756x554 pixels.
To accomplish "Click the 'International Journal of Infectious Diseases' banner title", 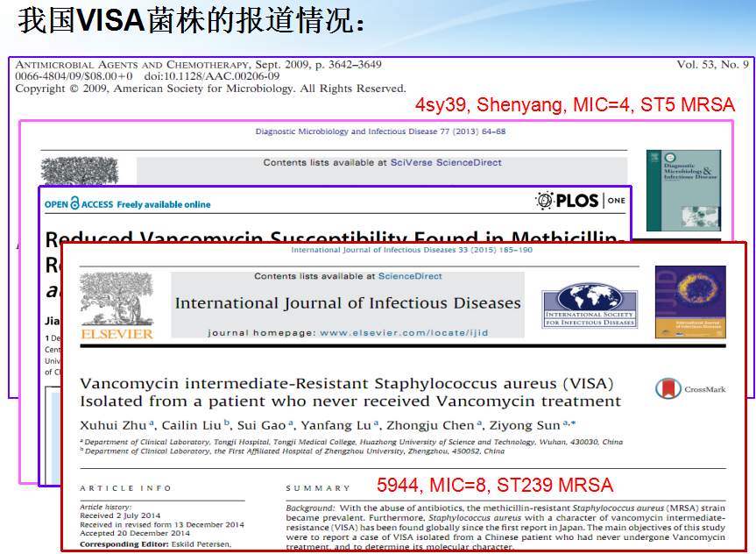I will tap(348, 303).
